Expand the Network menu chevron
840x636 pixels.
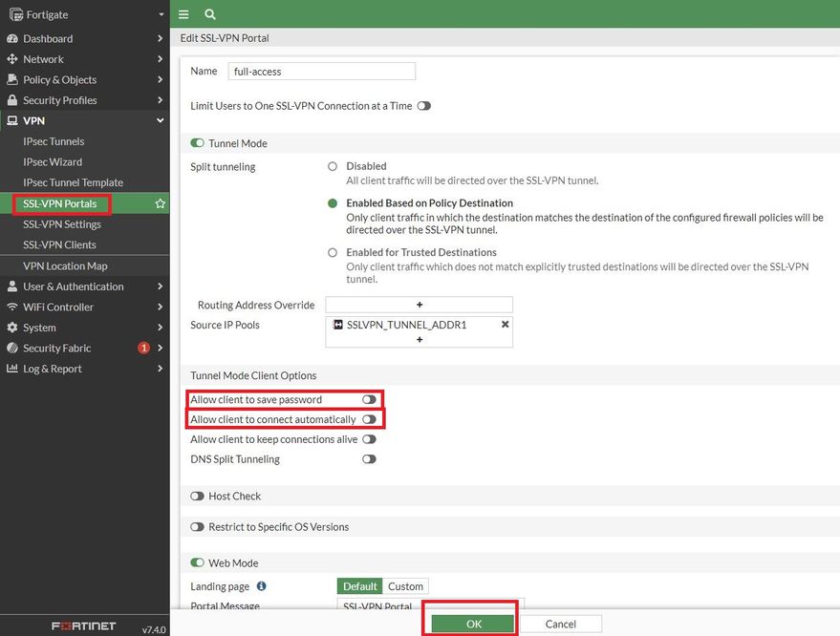click(160, 59)
